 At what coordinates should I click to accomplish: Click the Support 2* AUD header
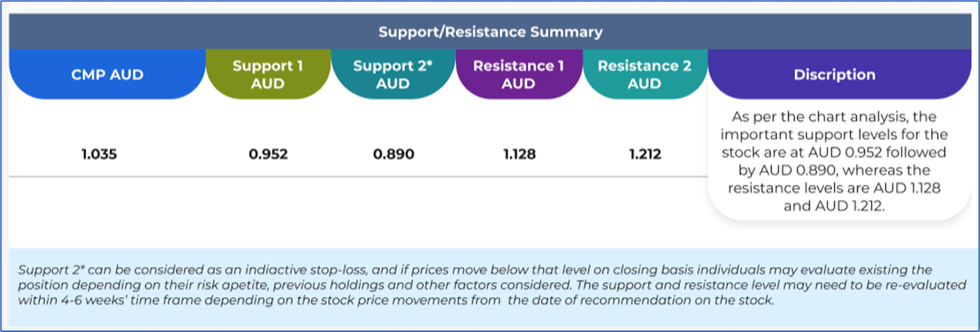[393, 75]
